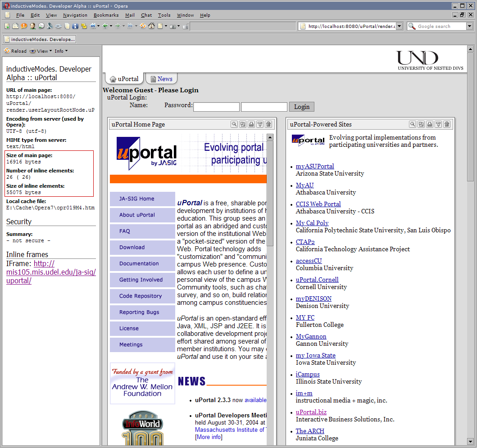477x448 pixels.
Task: Click the New Page toolbar icon
Action: (x=160, y=26)
